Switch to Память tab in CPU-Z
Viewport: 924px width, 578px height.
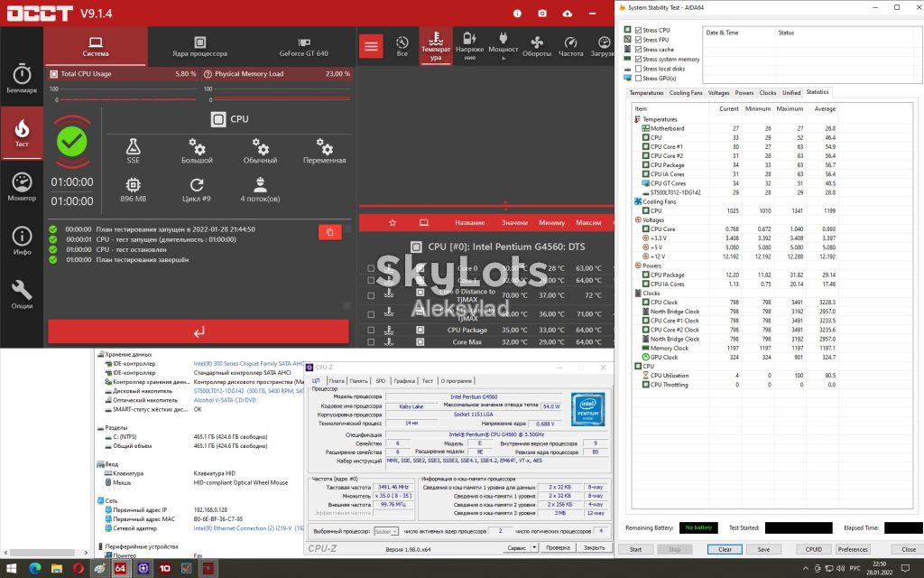pos(358,381)
